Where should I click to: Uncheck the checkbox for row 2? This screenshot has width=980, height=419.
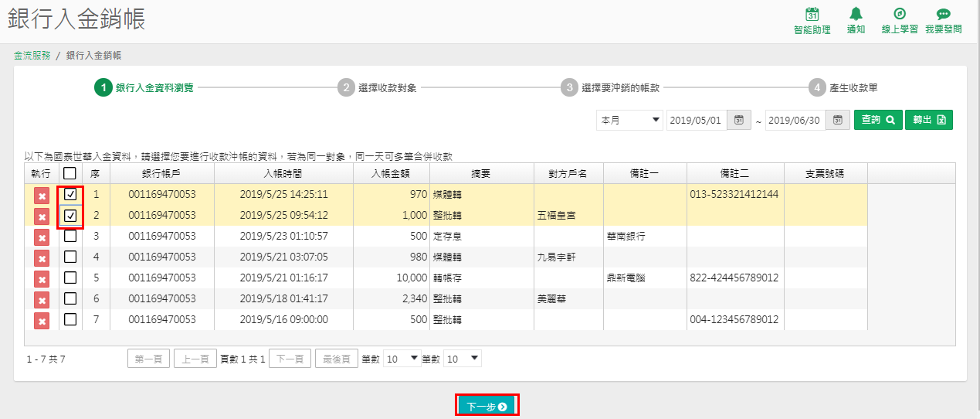tap(70, 215)
